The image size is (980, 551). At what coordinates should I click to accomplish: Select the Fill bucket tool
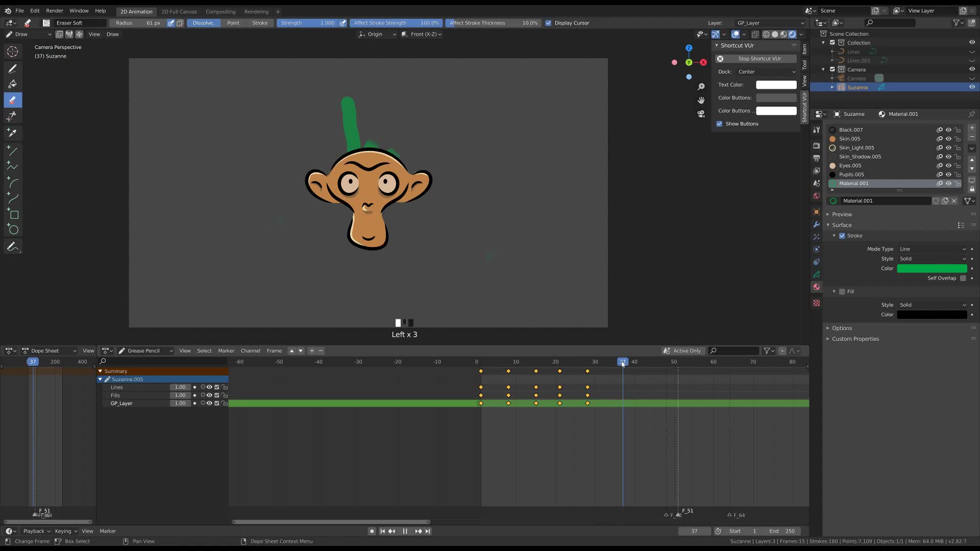tap(13, 84)
